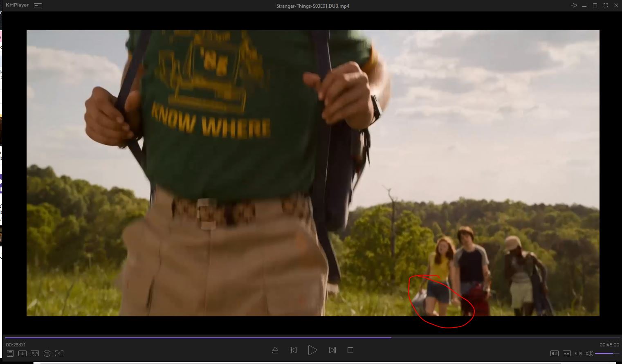Enter fullscreen mode from title bar
The height and width of the screenshot is (364, 622).
[x=606, y=5]
